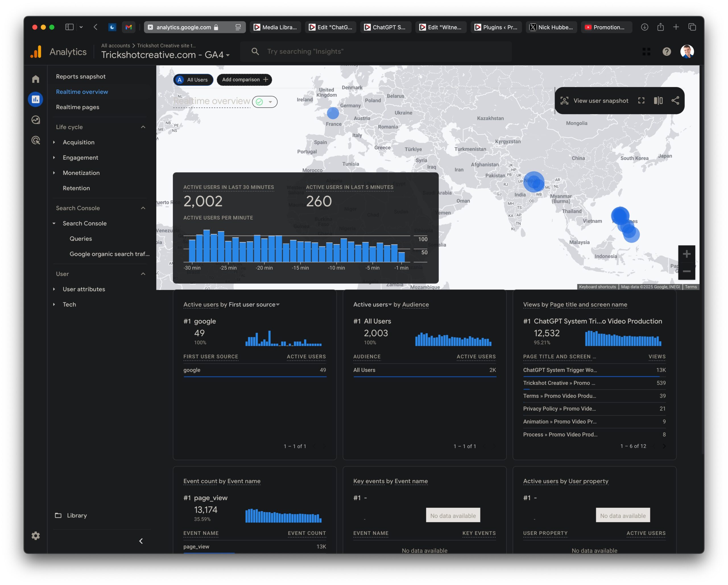Change Active users metric by Audience
The width and height of the screenshot is (728, 585).
[373, 304]
